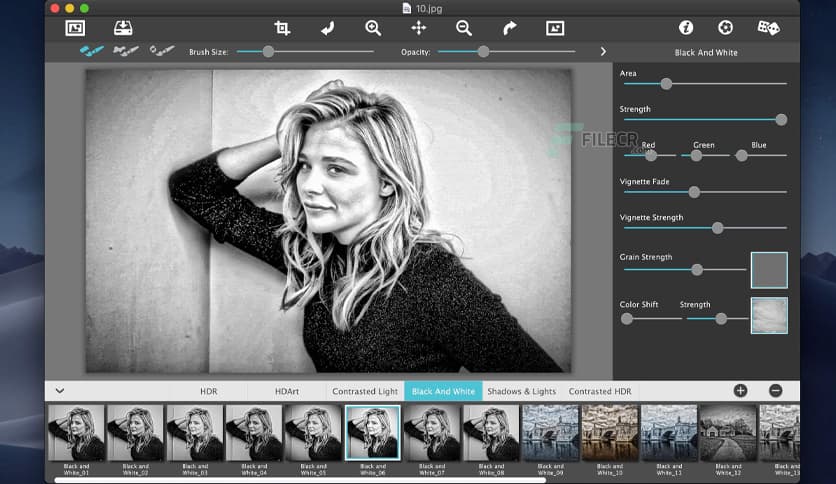Open the Contrasted Light tab

(365, 391)
